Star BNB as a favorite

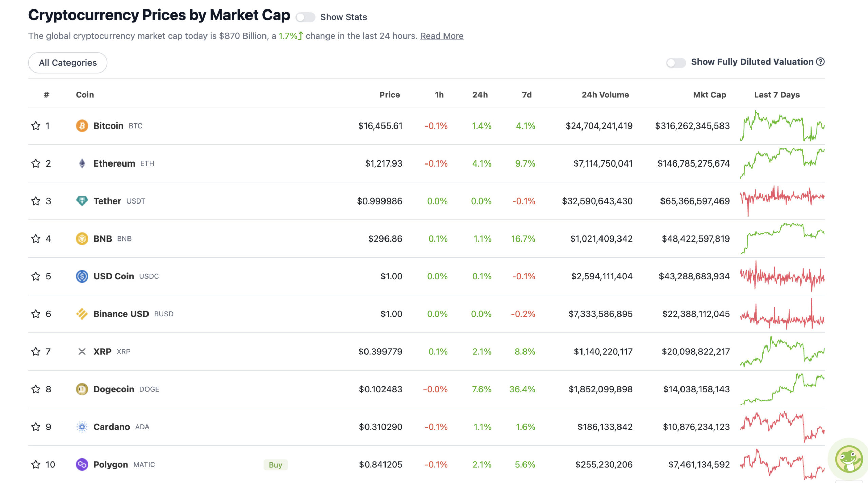36,239
